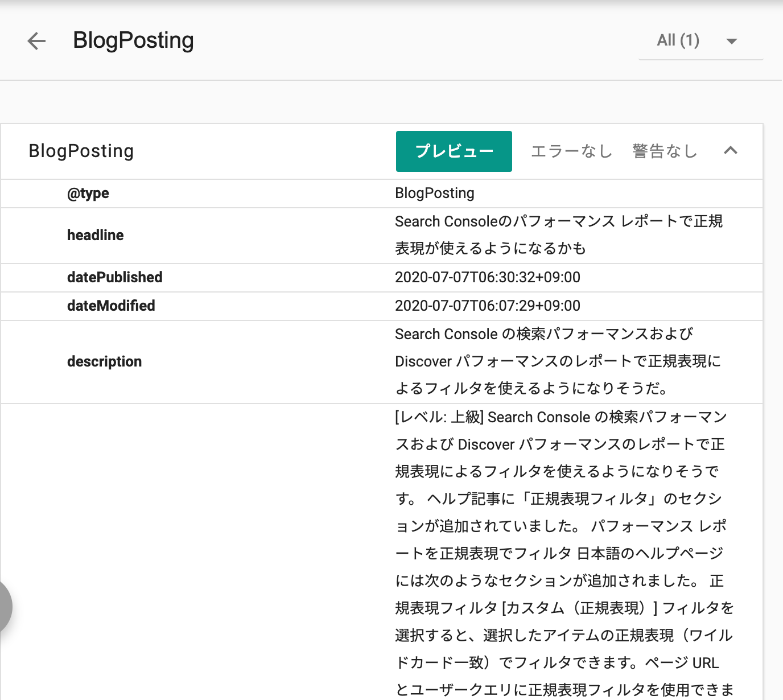Collapse the BlogPosting card with the chevron

pyautogui.click(x=731, y=151)
